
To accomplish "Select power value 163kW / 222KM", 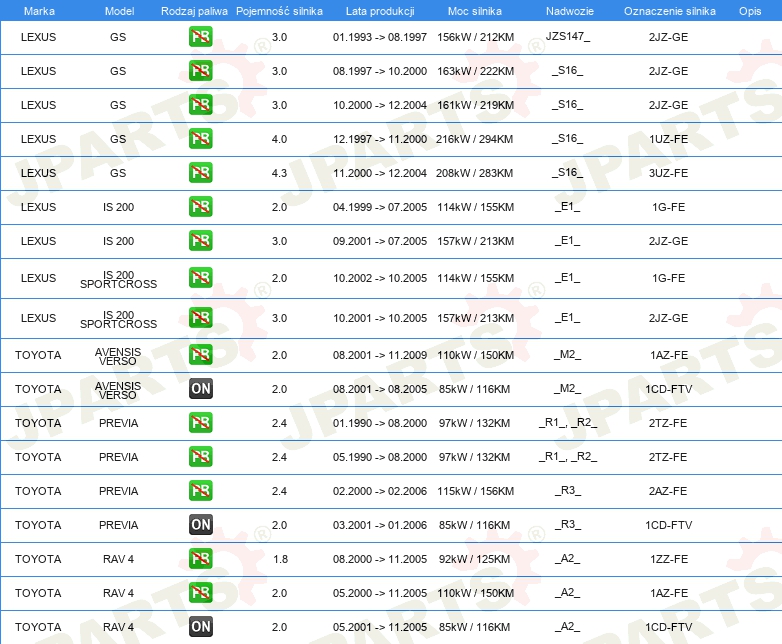I will tap(475, 71).
